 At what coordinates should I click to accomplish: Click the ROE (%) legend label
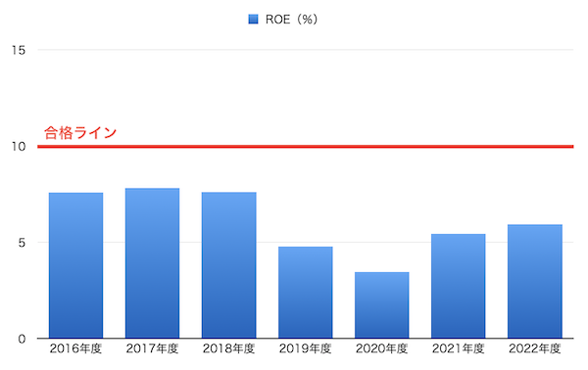tap(291, 20)
